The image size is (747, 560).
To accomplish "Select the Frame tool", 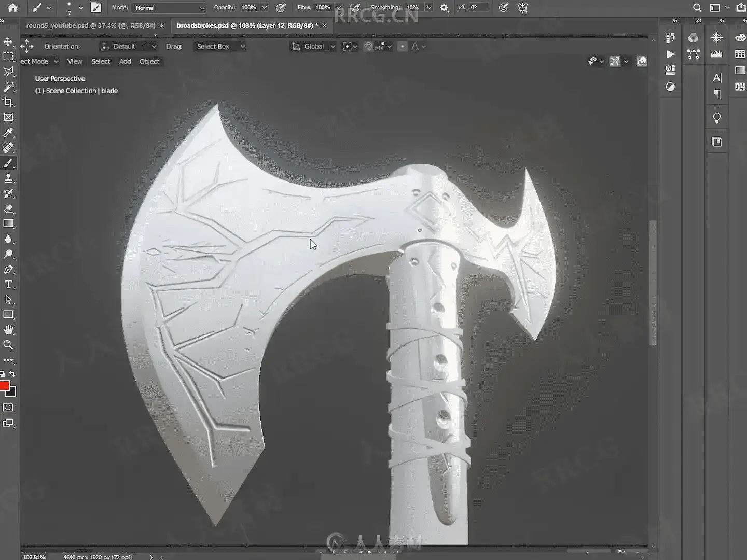I will pos(8,118).
